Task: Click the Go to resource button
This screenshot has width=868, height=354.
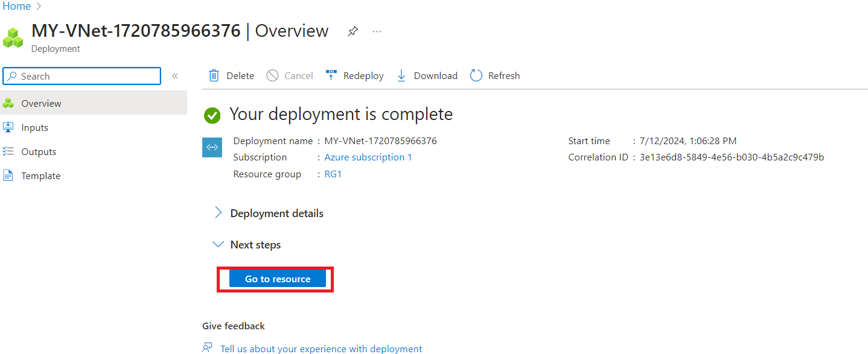Action: point(278,279)
